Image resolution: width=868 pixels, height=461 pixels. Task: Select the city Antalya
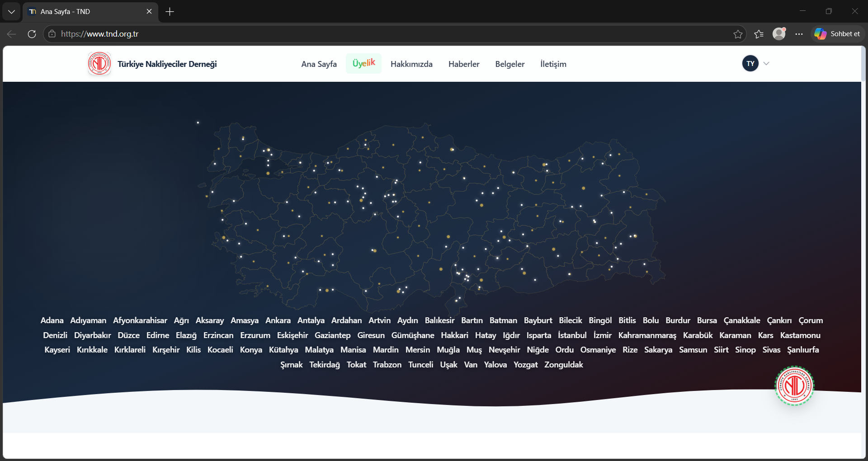(x=311, y=320)
